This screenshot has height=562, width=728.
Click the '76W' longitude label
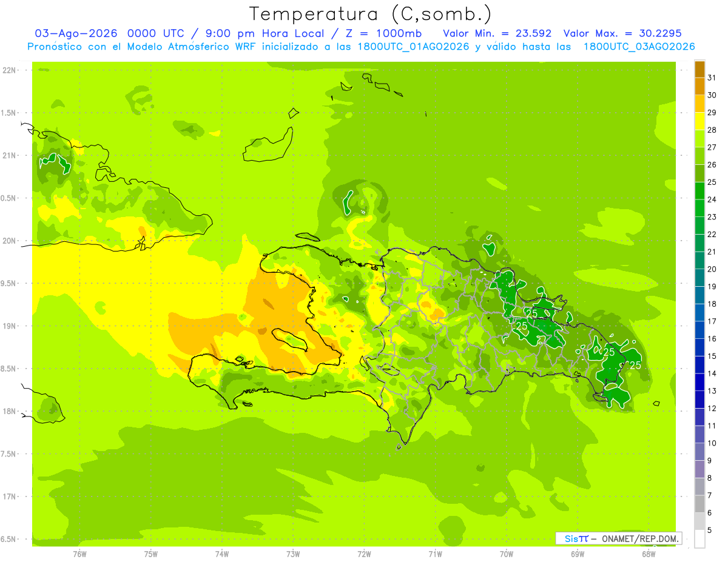point(79,554)
